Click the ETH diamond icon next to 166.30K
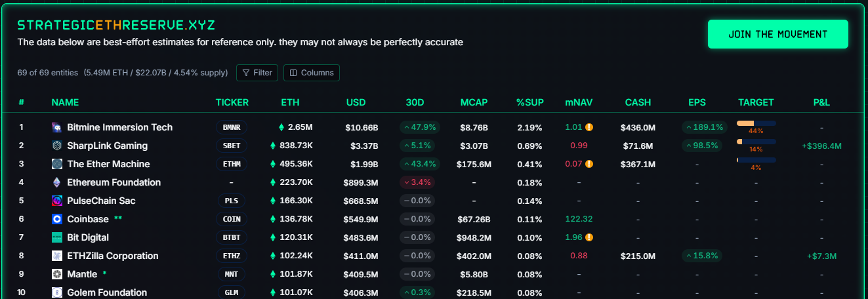 [x=273, y=201]
